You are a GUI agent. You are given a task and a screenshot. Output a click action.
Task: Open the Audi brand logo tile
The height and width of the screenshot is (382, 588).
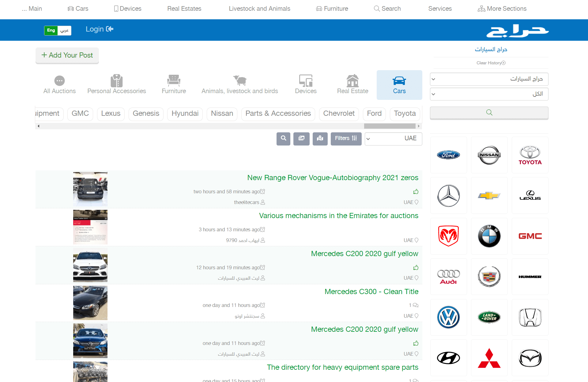[448, 277]
